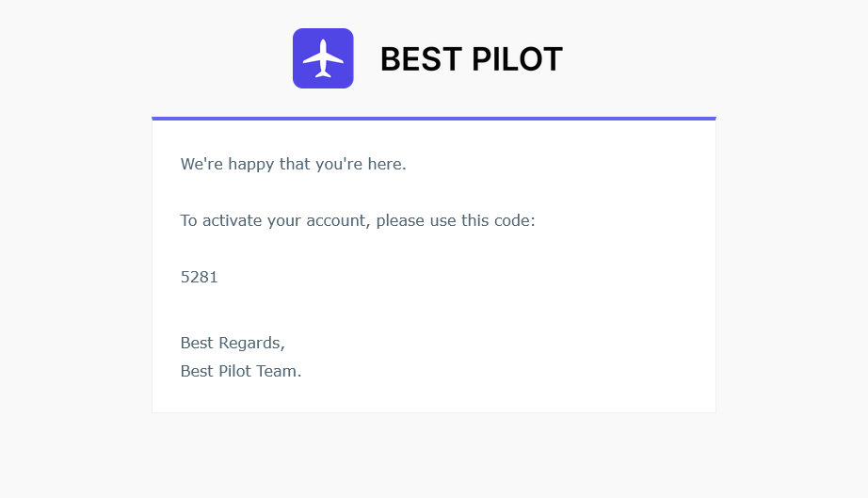868x498 pixels.
Task: Click the "Best Pilot Team." signature line
Action: 241,371
